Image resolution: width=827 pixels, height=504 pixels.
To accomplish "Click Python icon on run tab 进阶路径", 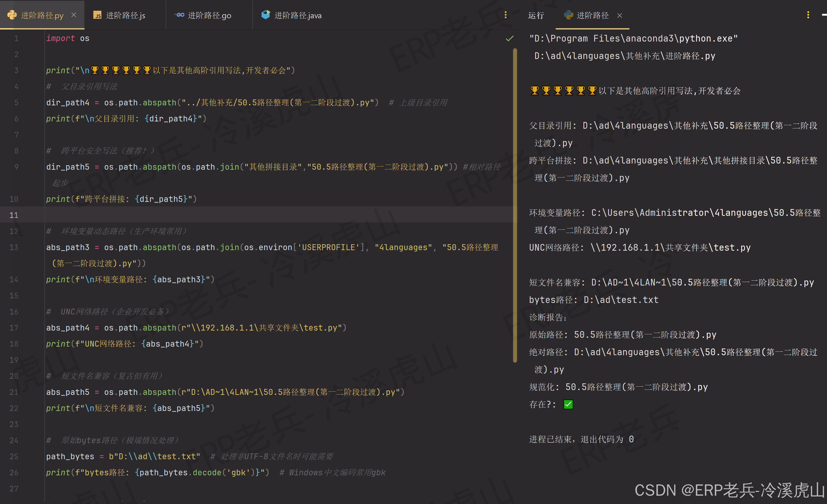I will (568, 15).
